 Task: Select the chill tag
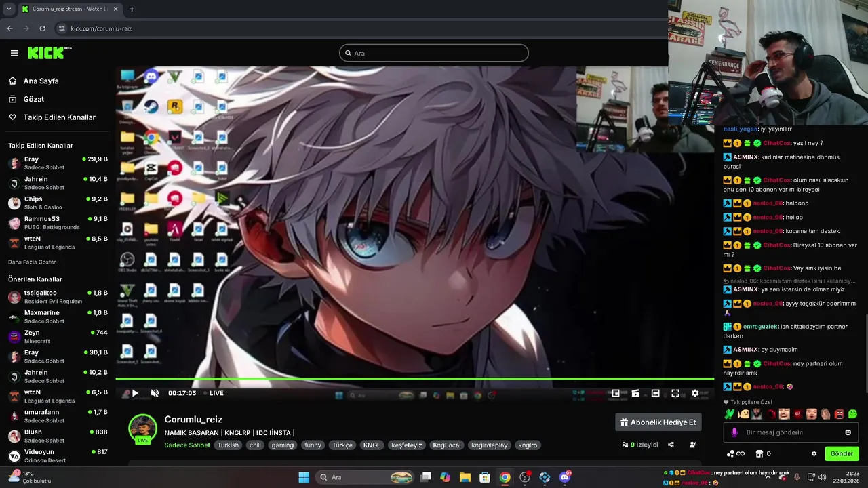pos(255,445)
